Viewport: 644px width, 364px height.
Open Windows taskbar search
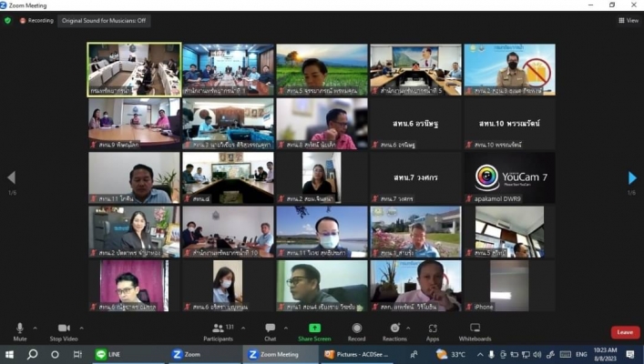click(x=32, y=354)
